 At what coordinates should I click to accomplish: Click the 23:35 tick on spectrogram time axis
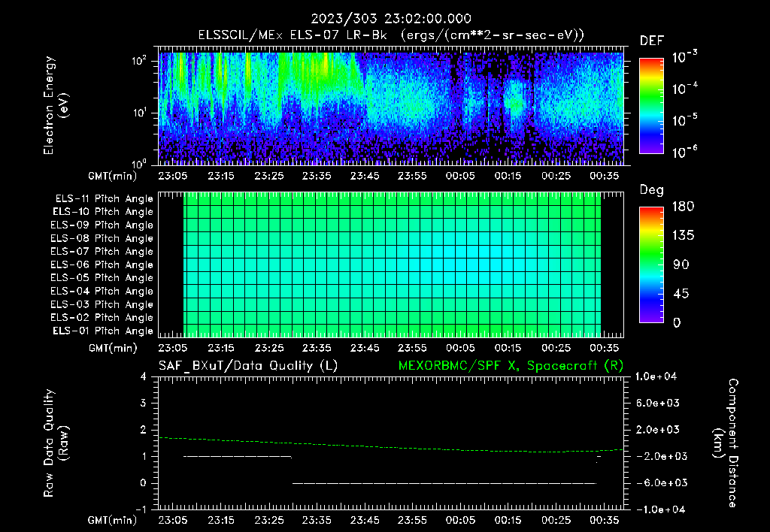317,176
